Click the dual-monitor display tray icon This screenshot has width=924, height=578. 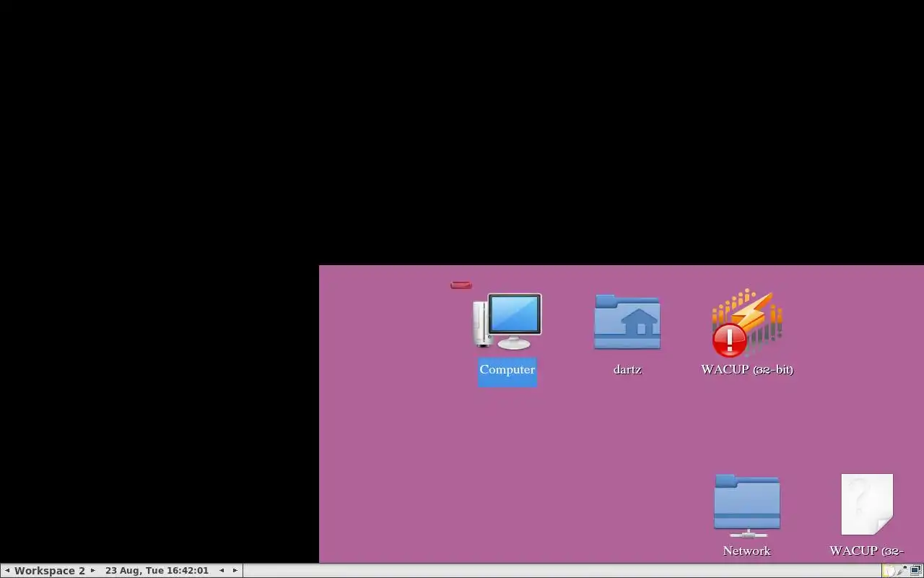point(915,571)
